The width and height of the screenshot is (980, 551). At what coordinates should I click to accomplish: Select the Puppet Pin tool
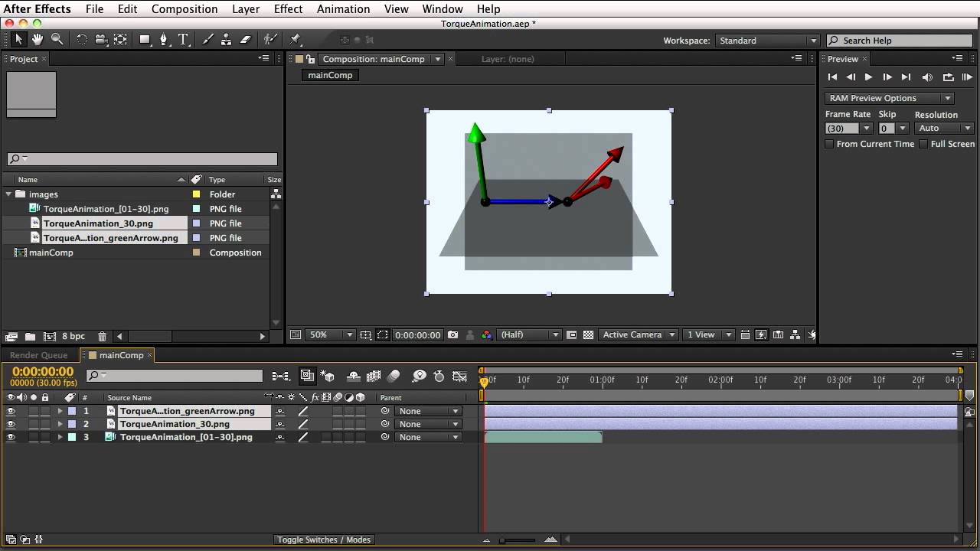pyautogui.click(x=296, y=40)
